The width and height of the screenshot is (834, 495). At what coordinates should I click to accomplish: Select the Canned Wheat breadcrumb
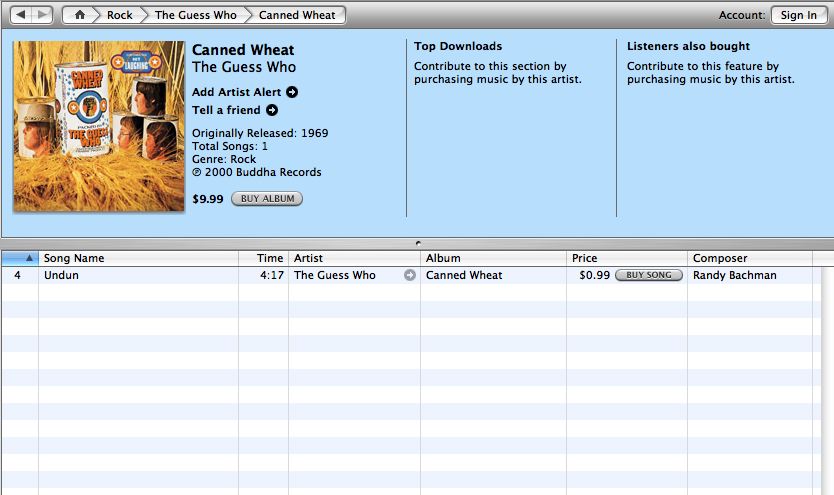(x=296, y=15)
